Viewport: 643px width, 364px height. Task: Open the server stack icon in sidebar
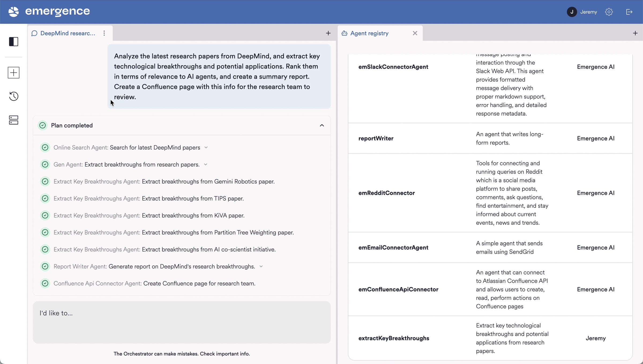13,120
